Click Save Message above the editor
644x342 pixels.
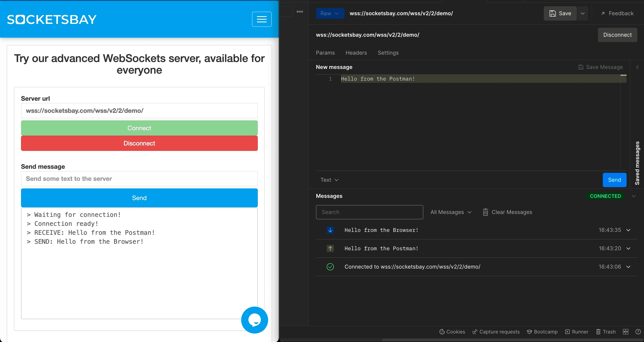600,67
